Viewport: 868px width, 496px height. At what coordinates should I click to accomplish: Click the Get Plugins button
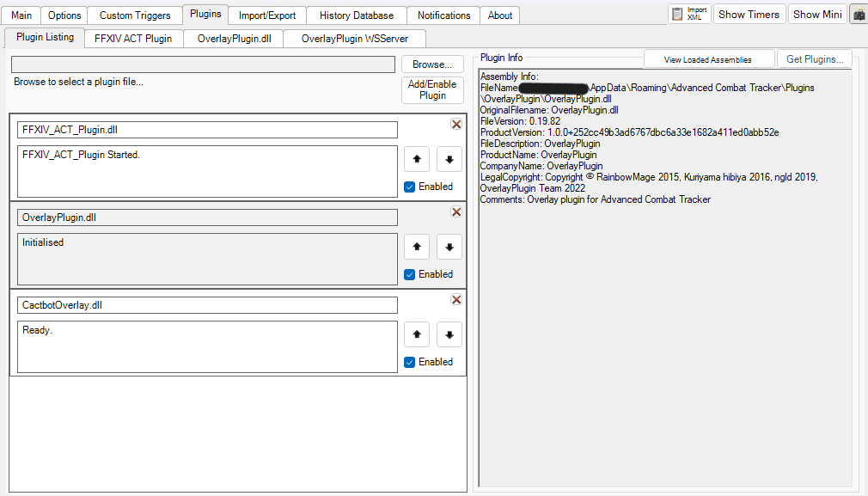click(x=814, y=58)
